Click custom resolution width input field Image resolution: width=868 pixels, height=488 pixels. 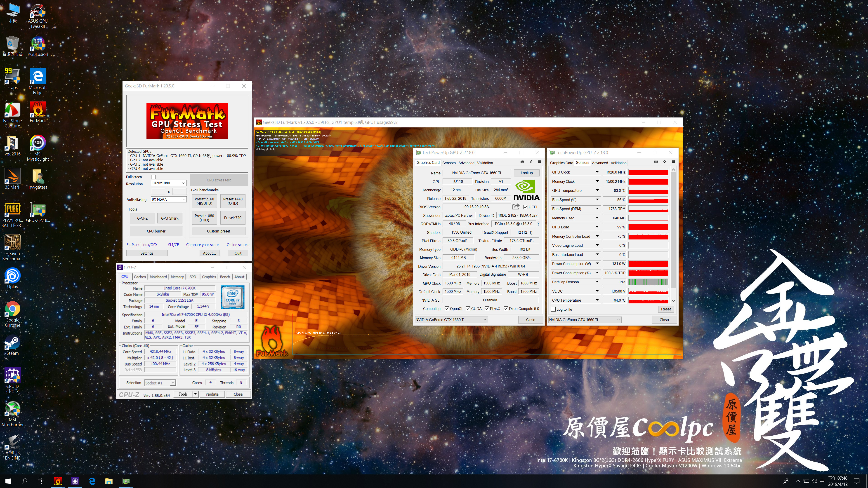click(158, 192)
